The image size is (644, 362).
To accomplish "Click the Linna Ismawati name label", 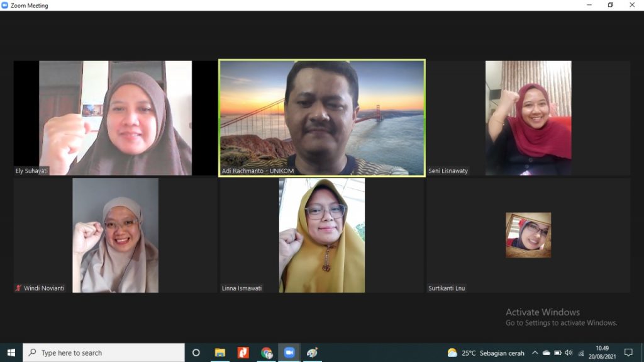I will [x=242, y=288].
